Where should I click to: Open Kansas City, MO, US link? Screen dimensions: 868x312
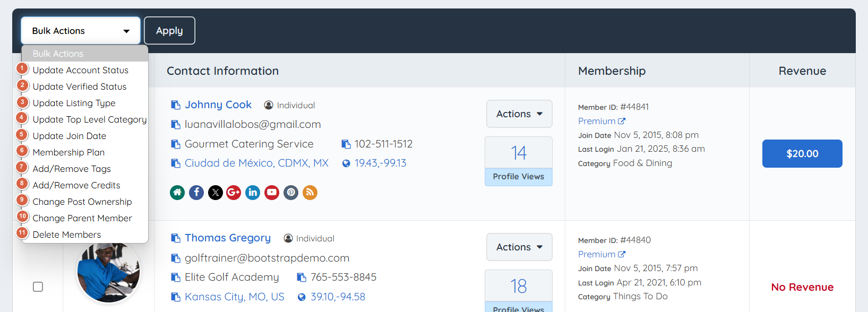click(235, 297)
